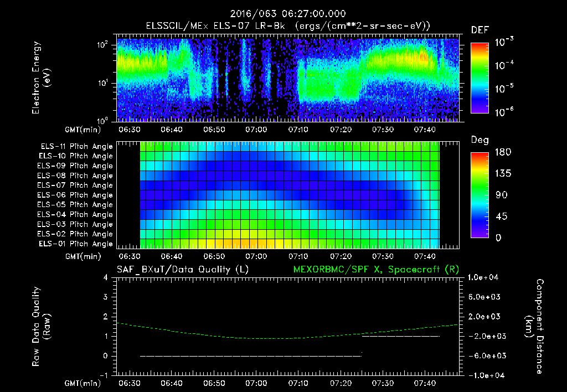Click the SAF_BXuT/Data Quality (L) title
Image resolution: width=567 pixels, height=392 pixels.
click(x=183, y=270)
